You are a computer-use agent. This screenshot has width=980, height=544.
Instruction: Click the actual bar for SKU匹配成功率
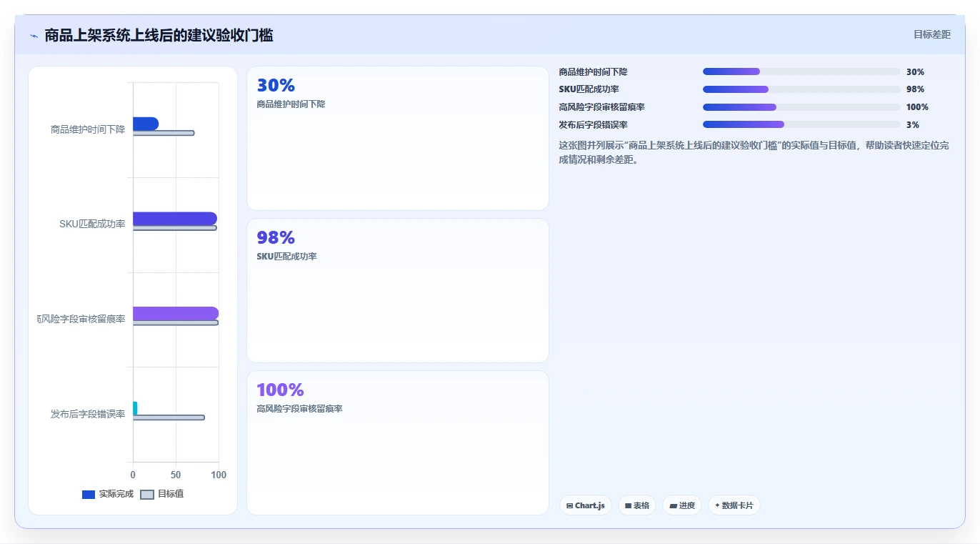(x=175, y=219)
